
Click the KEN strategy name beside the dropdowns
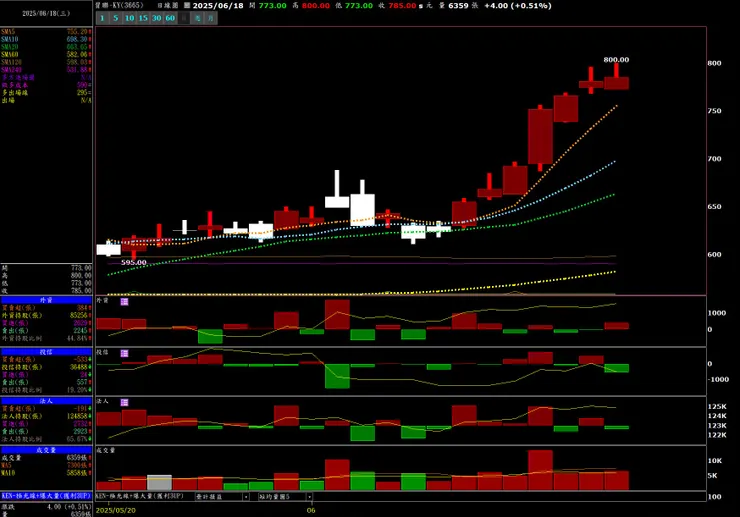pos(139,497)
